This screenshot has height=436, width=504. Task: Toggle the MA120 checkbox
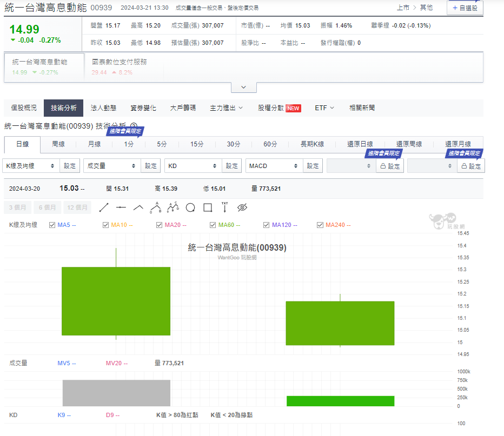coord(266,225)
